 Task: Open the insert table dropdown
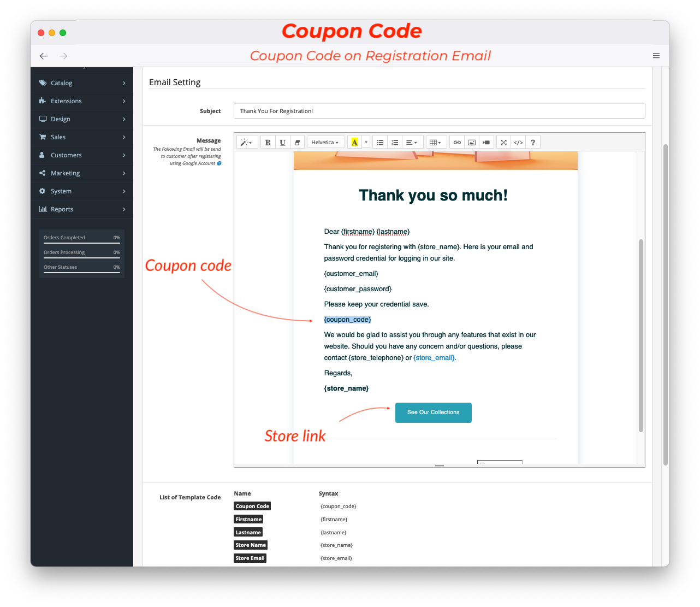pyautogui.click(x=436, y=143)
